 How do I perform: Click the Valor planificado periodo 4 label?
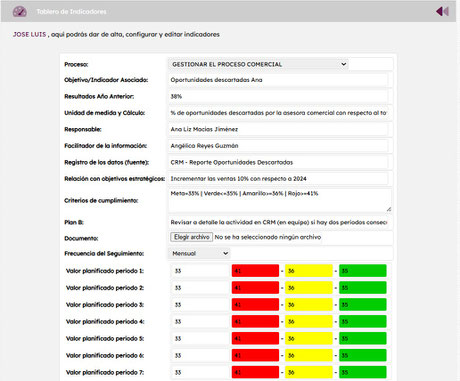point(105,322)
